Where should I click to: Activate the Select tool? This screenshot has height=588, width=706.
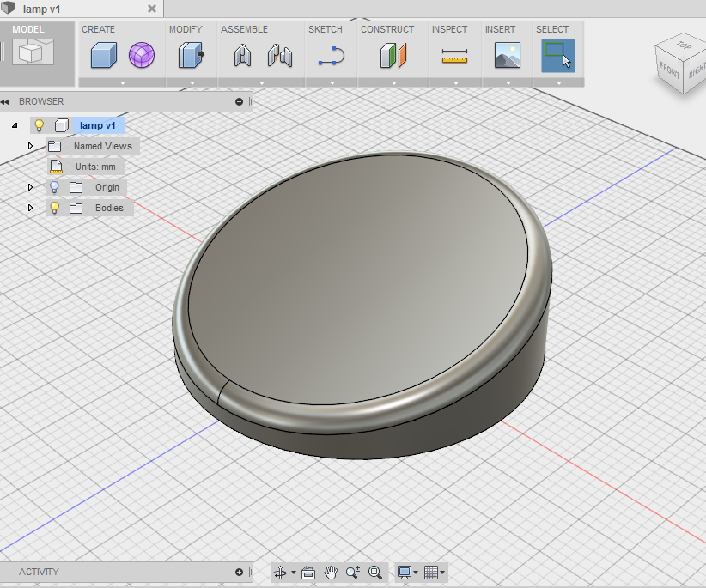point(557,57)
